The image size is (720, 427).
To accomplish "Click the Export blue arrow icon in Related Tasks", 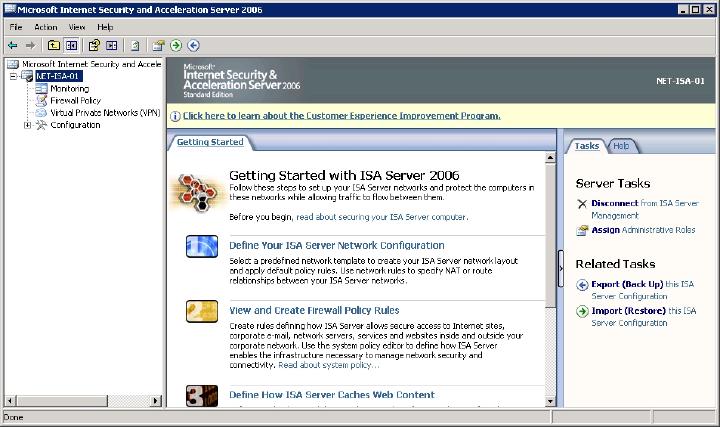I will click(x=582, y=285).
